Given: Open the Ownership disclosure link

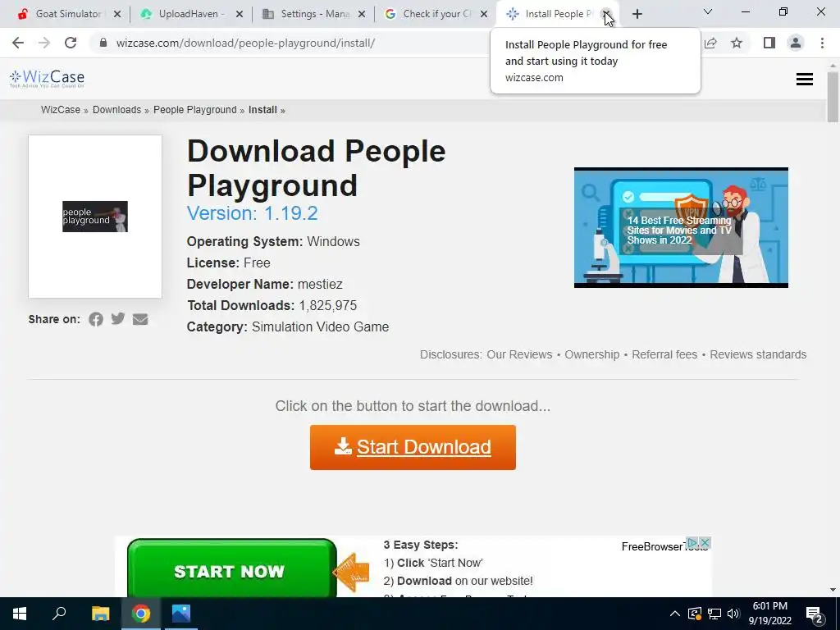Looking at the screenshot, I should click(592, 354).
